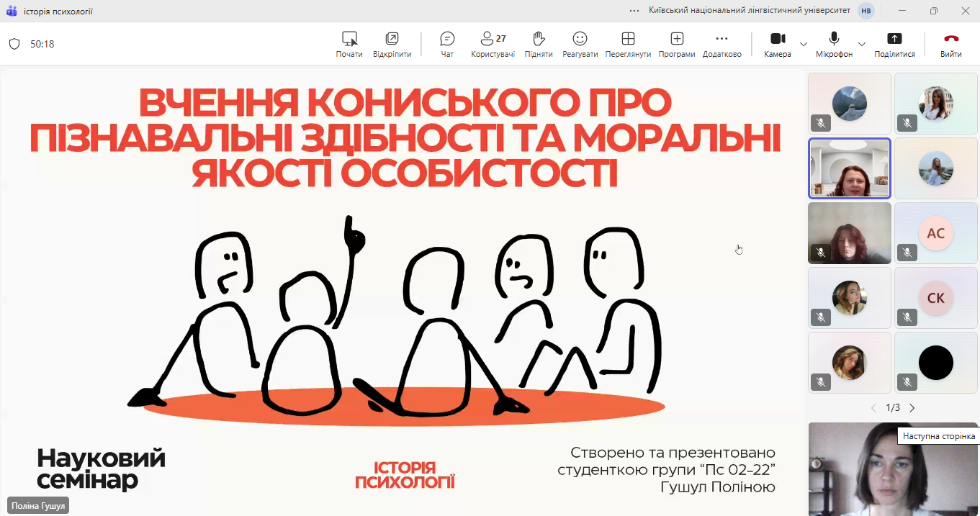Open the Програми apps panel
Screen dimensions: 980x516
point(676,44)
